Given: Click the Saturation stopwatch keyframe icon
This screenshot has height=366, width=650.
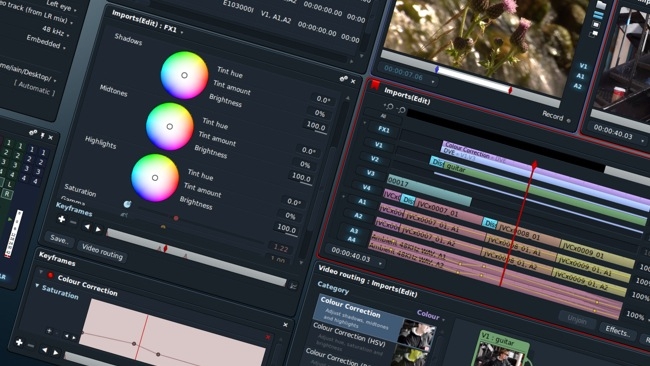Looking at the screenshot, I should point(127,204).
